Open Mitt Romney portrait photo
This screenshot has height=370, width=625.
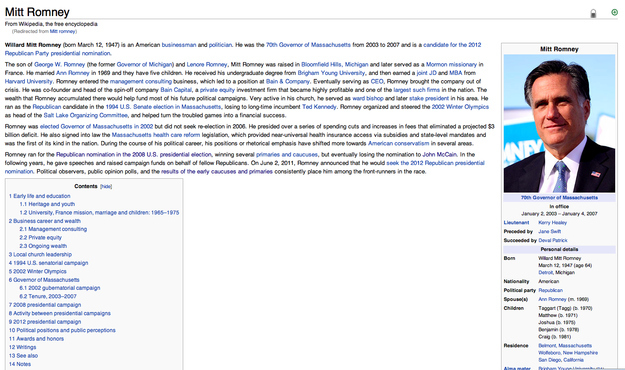(x=559, y=124)
